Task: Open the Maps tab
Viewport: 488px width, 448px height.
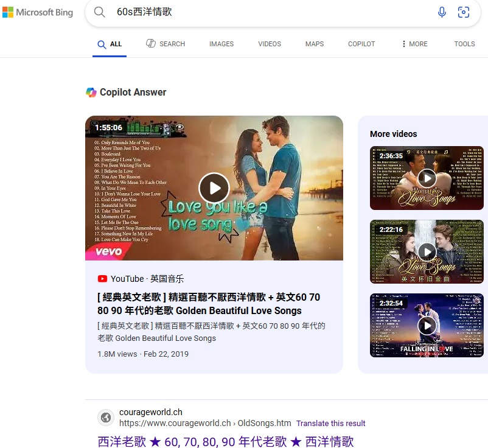Action: coord(315,44)
